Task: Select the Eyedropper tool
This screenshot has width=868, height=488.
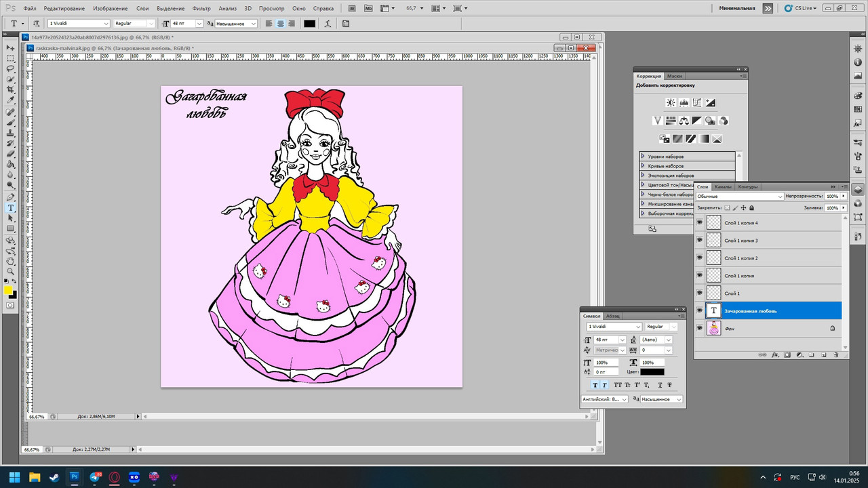Action: pos(11,100)
